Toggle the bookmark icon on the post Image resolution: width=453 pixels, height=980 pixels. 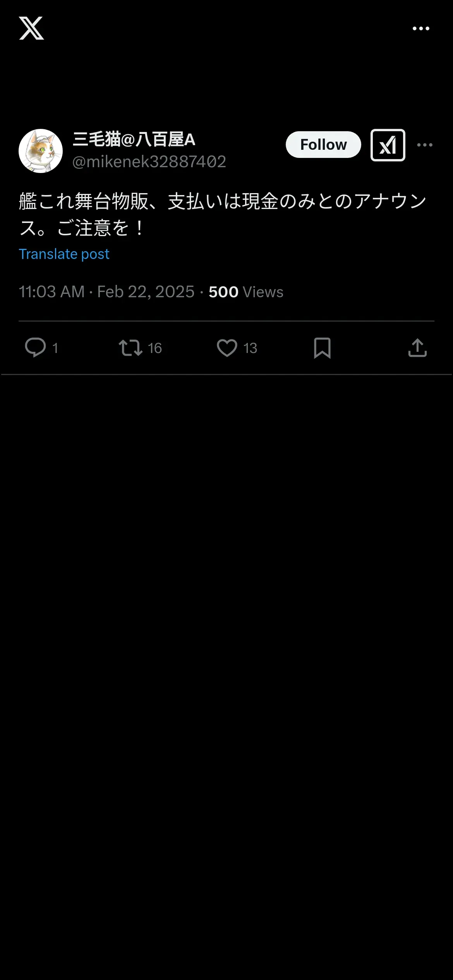(322, 348)
